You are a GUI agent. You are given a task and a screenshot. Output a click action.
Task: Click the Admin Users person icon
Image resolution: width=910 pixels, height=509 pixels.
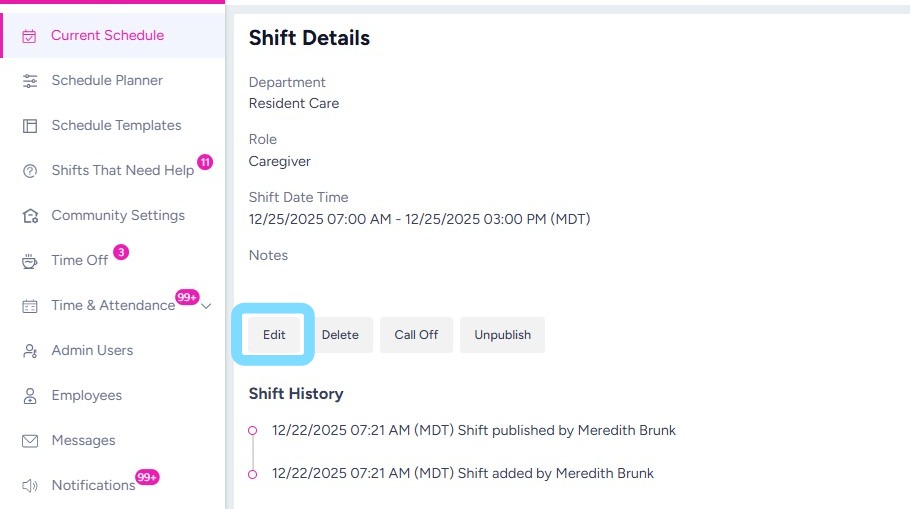point(30,351)
